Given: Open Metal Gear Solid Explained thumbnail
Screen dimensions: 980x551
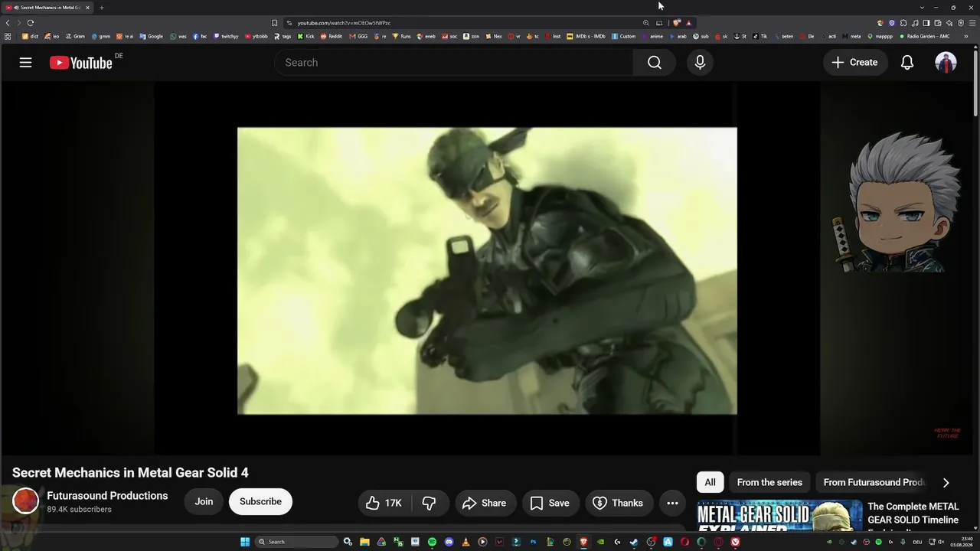Looking at the screenshot, I should (x=779, y=515).
